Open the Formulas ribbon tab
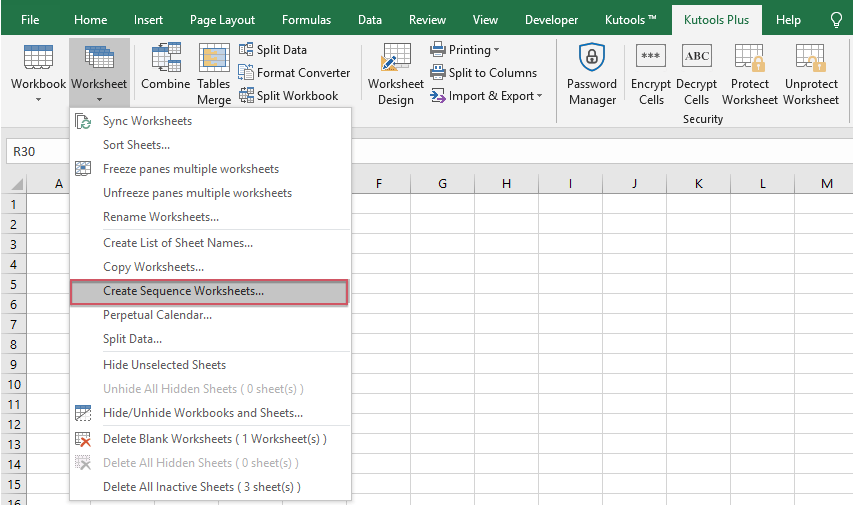This screenshot has height=505, width=853. pyautogui.click(x=306, y=20)
